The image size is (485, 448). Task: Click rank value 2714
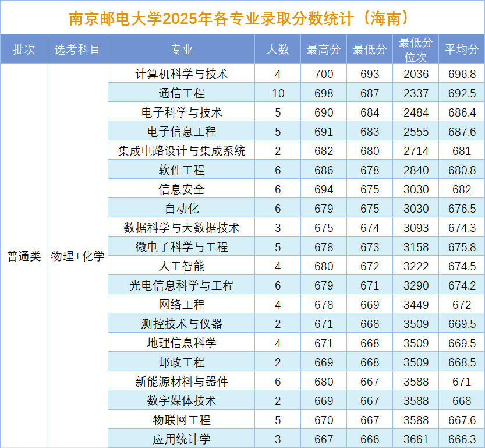pos(416,151)
